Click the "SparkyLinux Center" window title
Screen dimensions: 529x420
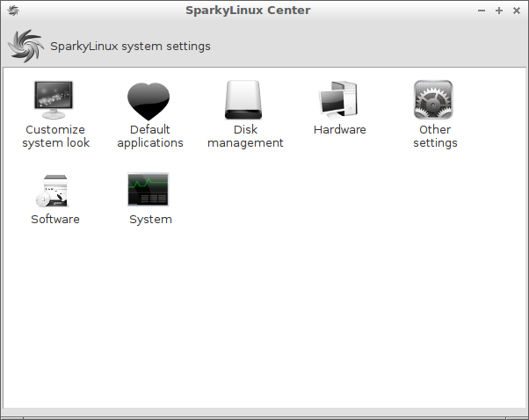tap(248, 11)
